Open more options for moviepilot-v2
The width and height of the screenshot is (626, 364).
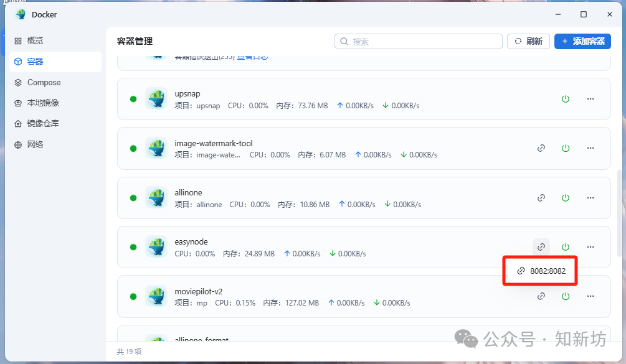click(x=590, y=296)
